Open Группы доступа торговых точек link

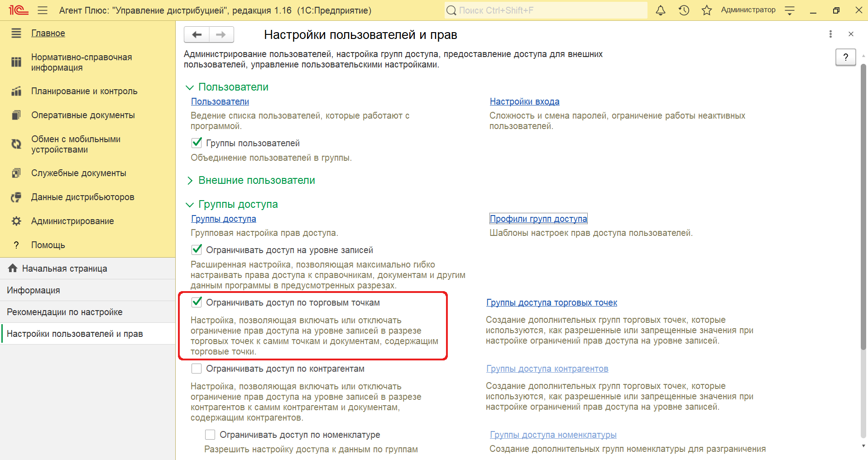(x=551, y=302)
